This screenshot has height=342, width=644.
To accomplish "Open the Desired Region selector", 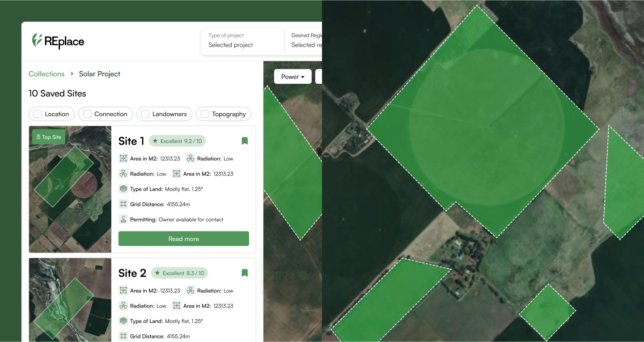I will pos(304,40).
